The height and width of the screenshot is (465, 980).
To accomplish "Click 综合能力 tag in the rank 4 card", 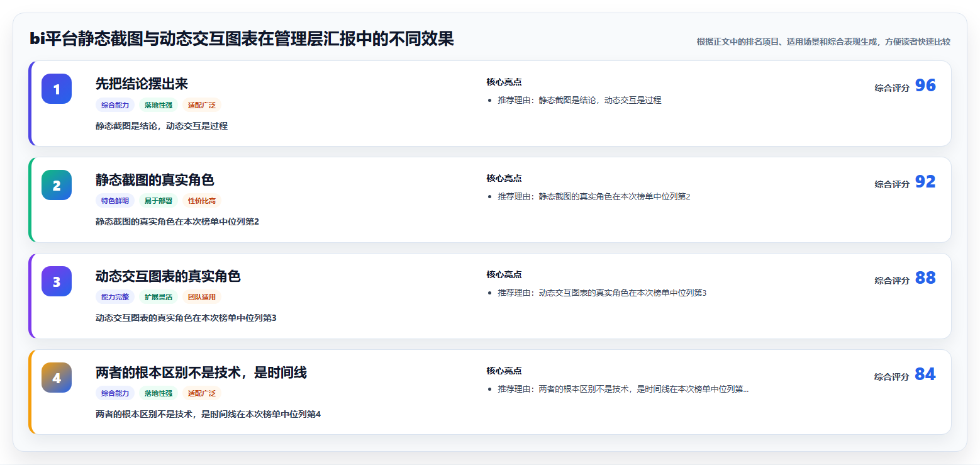I will (x=115, y=393).
